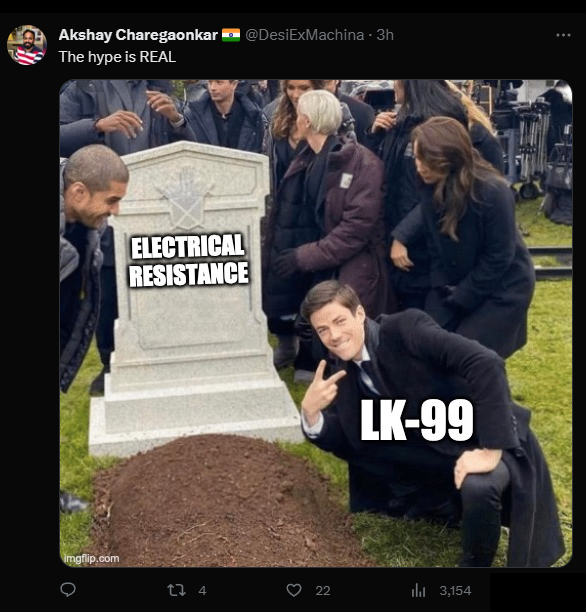The width and height of the screenshot is (586, 612).
Task: Click the India flag emoji beside the name
Action: (231, 35)
